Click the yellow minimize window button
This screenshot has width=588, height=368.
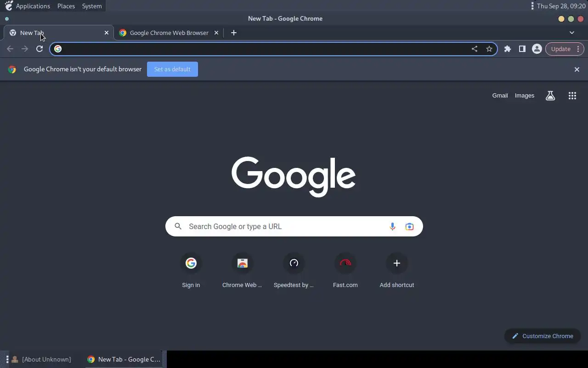coord(561,19)
